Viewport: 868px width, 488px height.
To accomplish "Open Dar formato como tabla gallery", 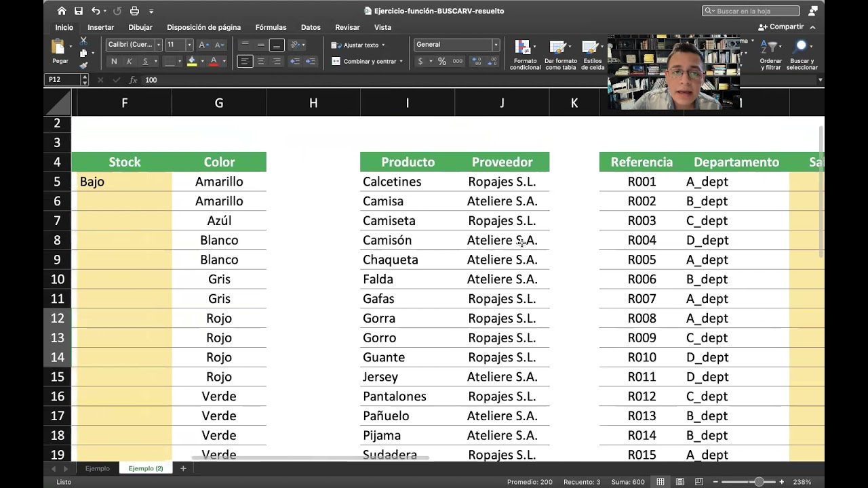I will [560, 55].
